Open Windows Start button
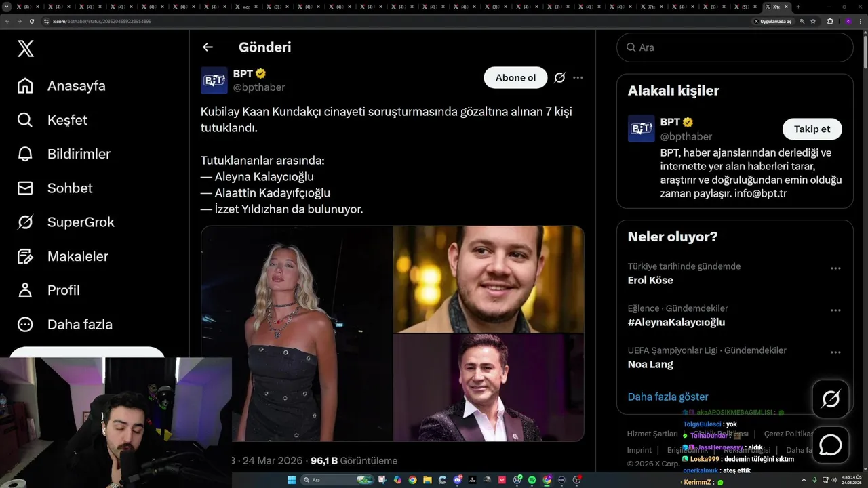 click(292, 480)
